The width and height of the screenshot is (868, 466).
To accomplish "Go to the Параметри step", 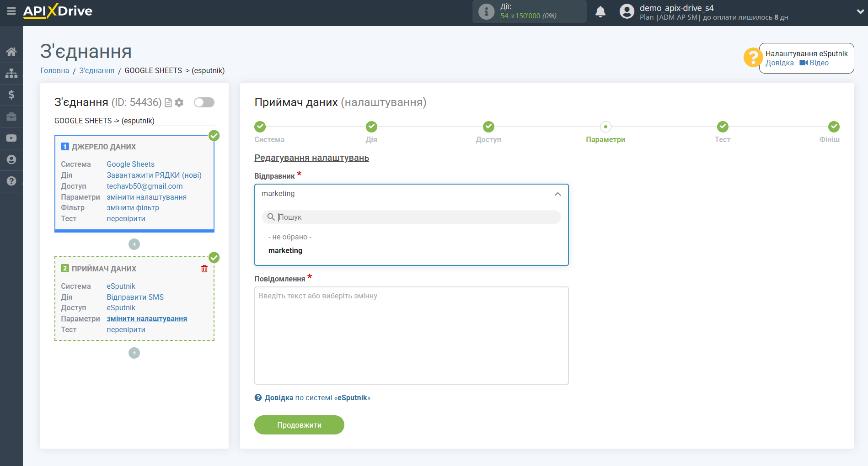I will point(605,127).
